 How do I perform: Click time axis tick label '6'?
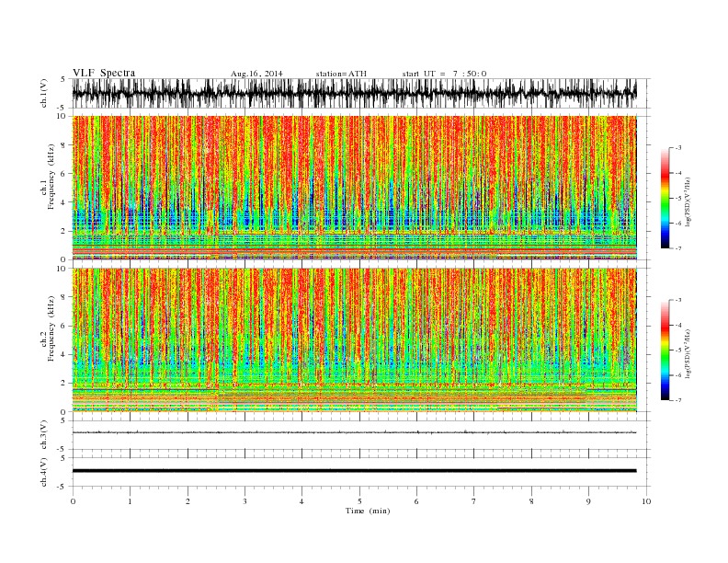416,501
